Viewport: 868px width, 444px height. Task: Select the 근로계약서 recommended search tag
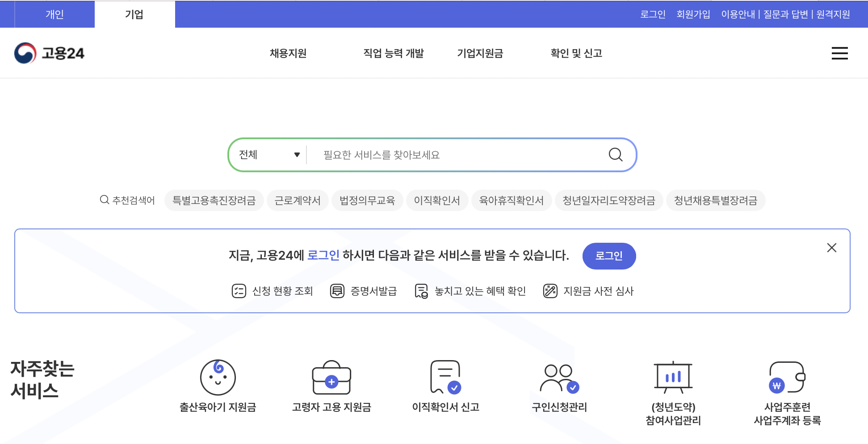[x=298, y=200]
